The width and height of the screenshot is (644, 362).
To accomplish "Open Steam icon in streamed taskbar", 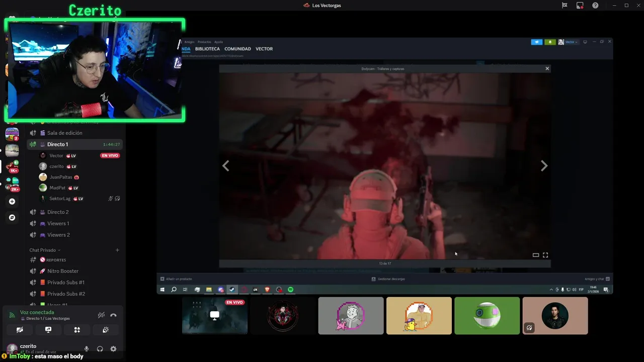I will coord(232,290).
